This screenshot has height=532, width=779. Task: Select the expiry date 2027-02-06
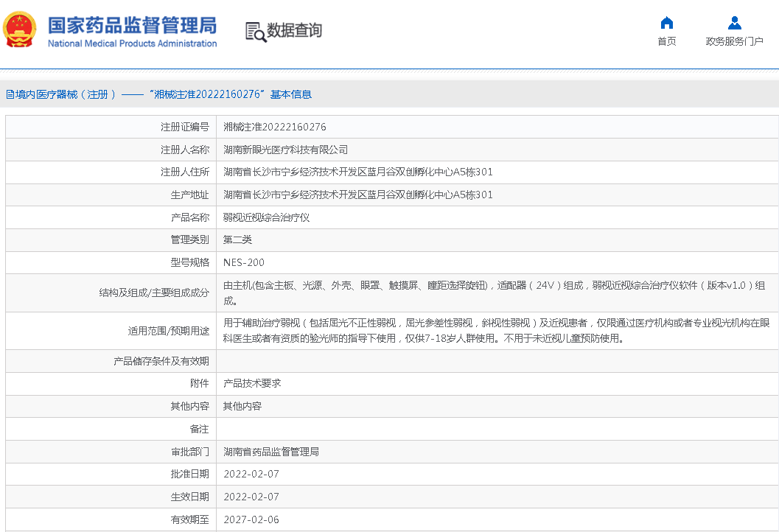[251, 520]
